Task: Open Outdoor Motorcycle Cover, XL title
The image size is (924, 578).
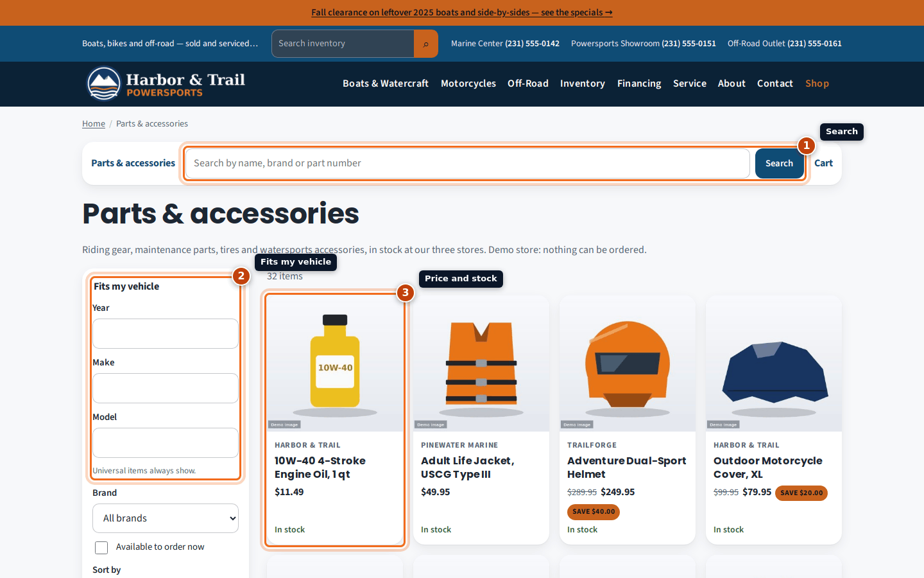Action: pyautogui.click(x=768, y=468)
